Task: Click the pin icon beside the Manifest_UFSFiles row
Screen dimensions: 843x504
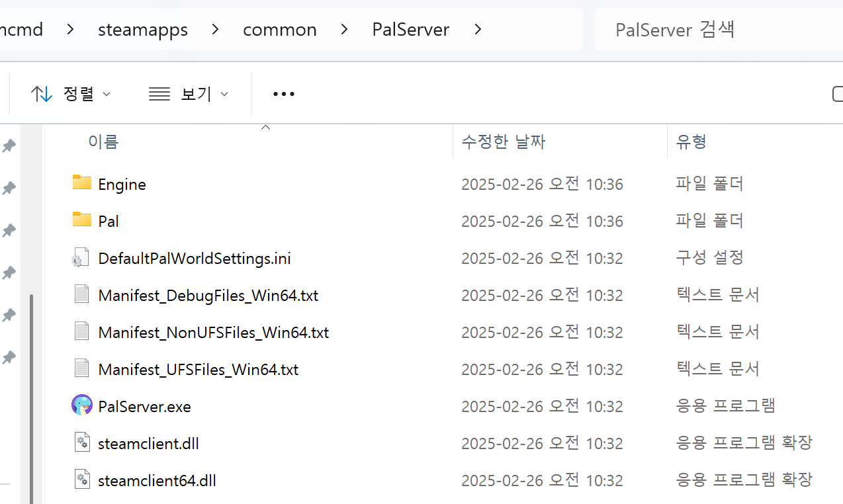Action: [9, 358]
